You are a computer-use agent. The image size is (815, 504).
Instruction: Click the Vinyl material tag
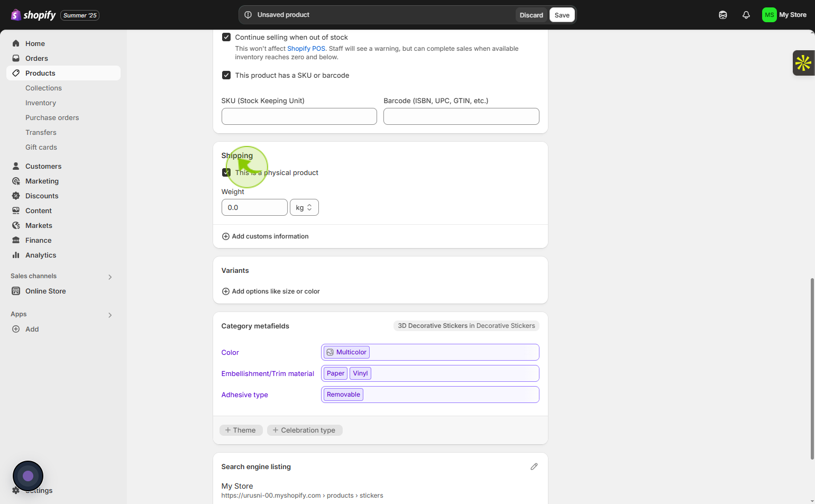click(x=360, y=373)
